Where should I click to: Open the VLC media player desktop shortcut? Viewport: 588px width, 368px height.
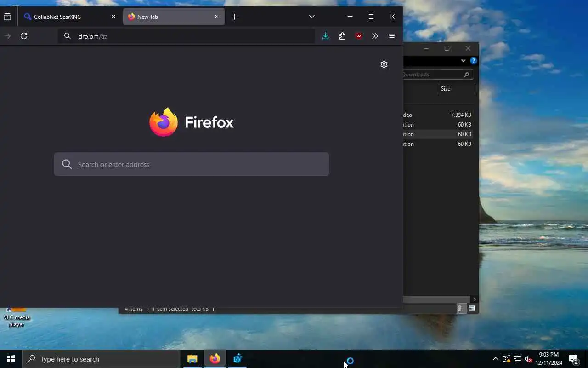point(17,317)
